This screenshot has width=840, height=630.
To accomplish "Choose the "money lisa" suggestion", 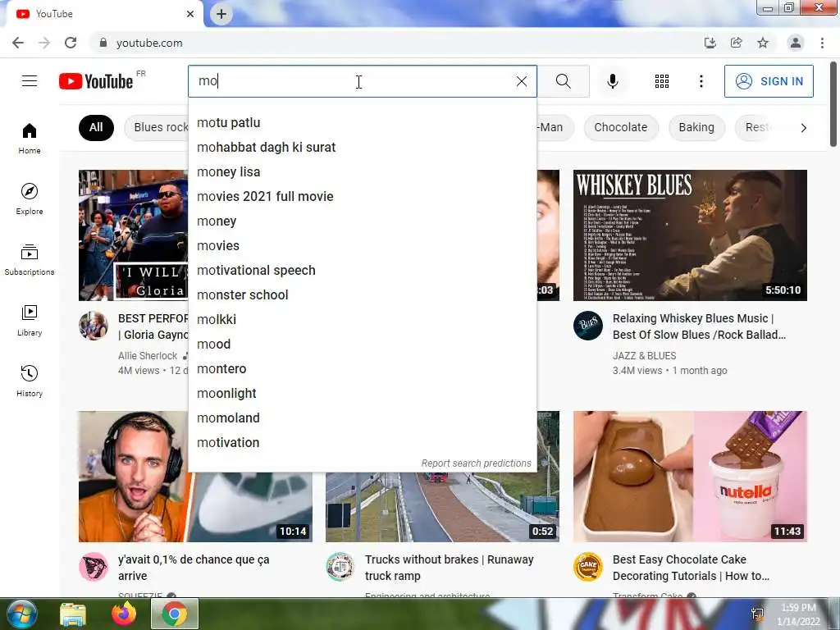I will click(x=362, y=172).
